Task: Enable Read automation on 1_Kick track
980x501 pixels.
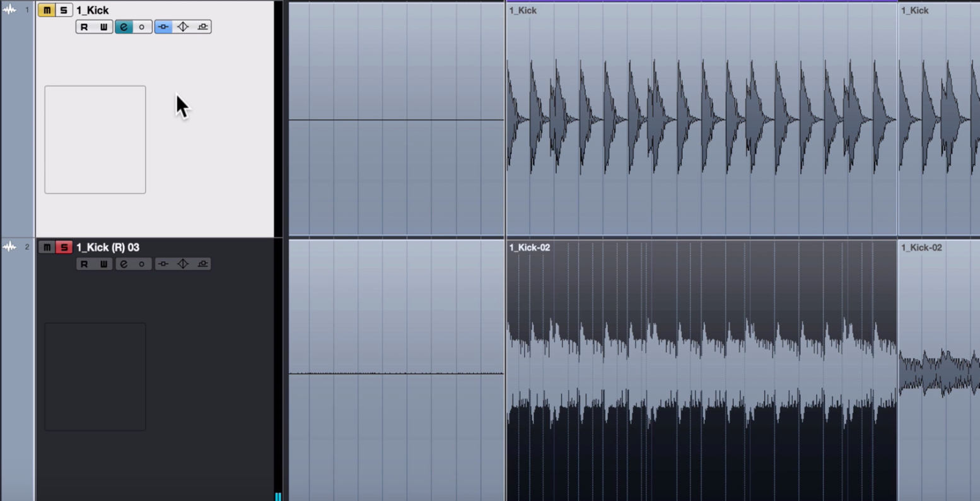Action: point(85,27)
